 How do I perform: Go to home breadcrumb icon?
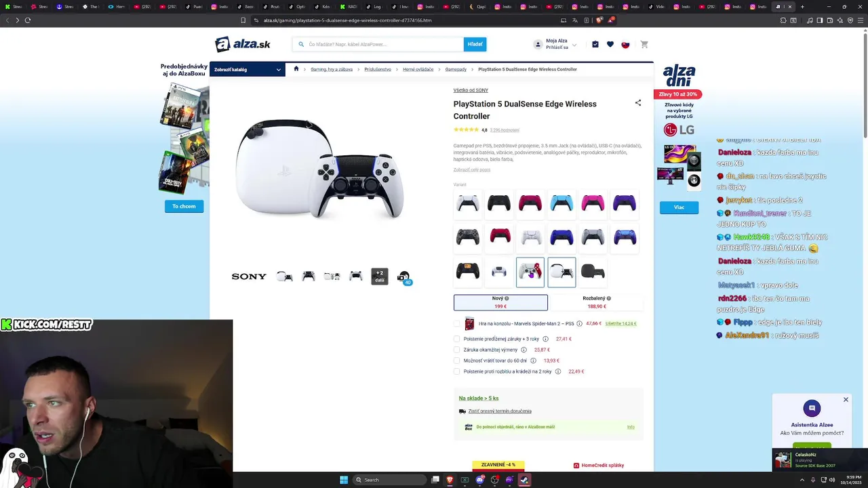tap(296, 69)
